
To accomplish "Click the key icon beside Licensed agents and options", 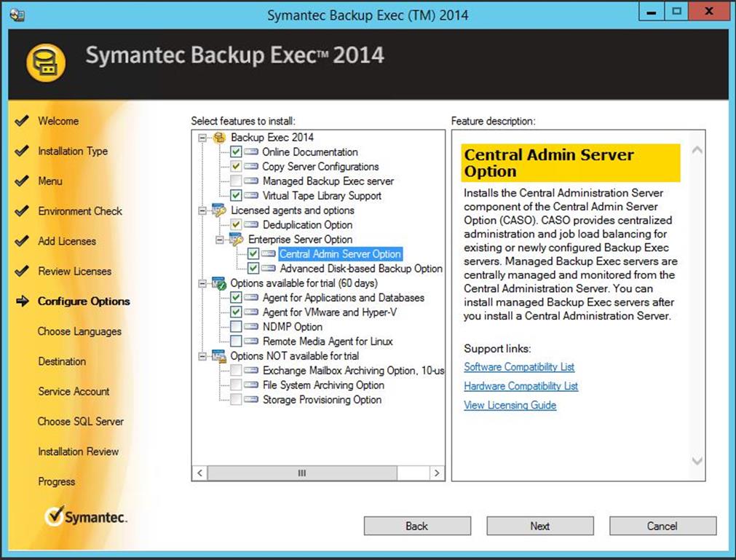I will coord(218,210).
